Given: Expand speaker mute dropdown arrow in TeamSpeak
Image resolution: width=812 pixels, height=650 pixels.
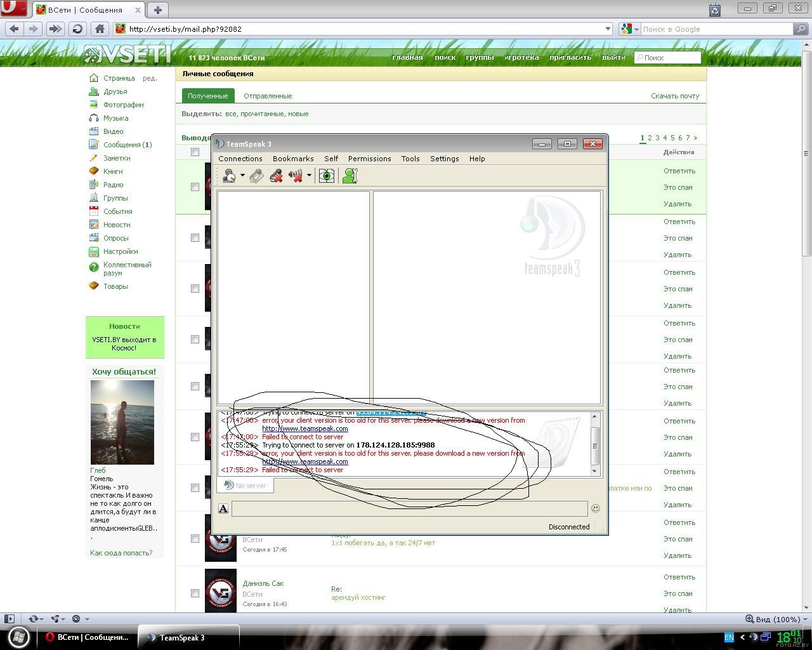Looking at the screenshot, I should 309,176.
